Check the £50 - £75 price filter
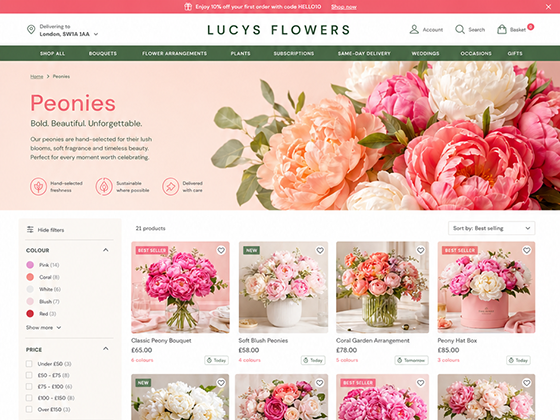 29,375
